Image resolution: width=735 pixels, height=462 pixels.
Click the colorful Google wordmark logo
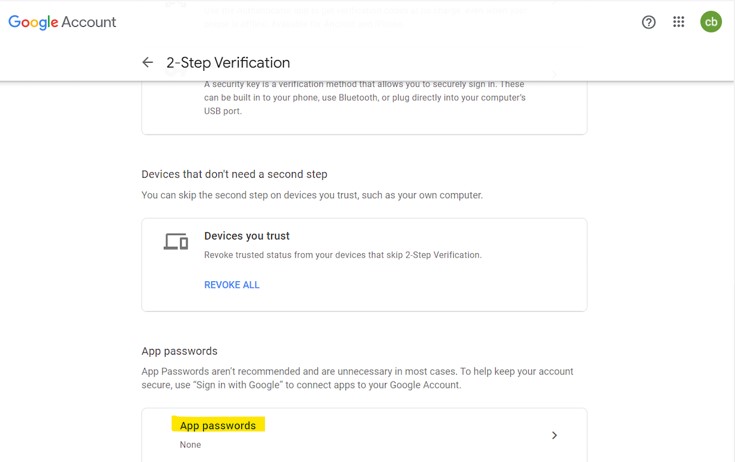point(34,22)
